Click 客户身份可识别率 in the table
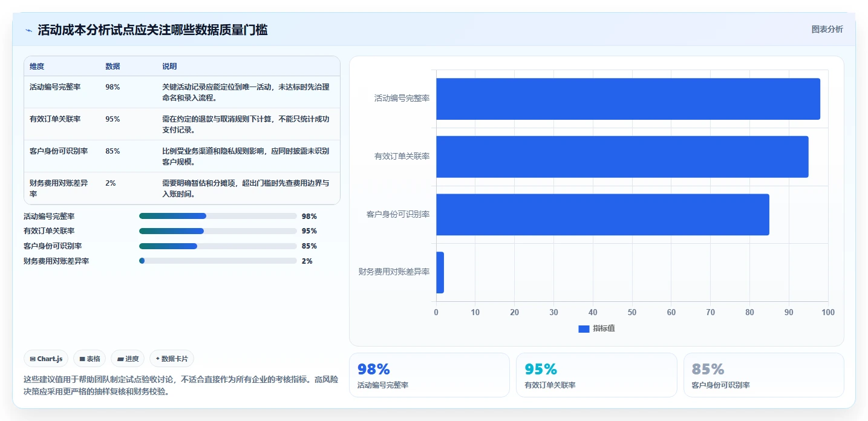 tap(59, 151)
